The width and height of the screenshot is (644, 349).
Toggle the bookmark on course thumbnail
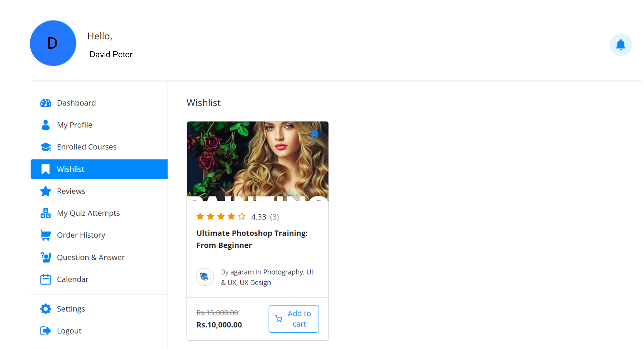[315, 134]
